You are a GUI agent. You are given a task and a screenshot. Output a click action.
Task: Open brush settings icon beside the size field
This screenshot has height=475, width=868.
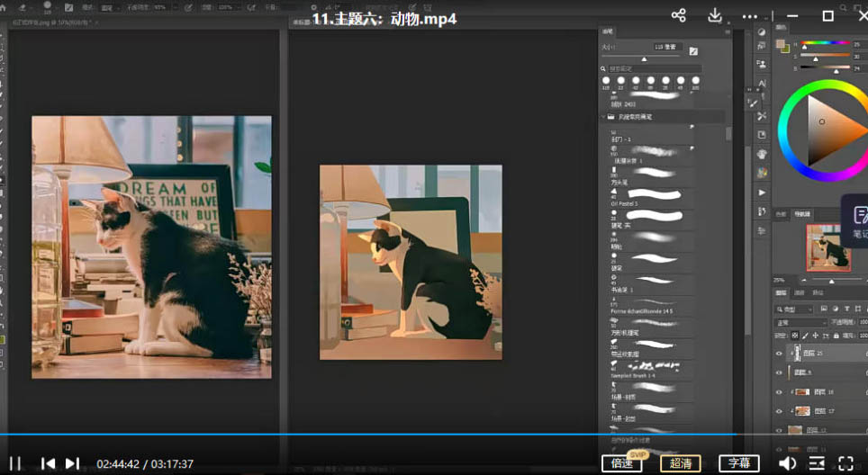[x=693, y=51]
